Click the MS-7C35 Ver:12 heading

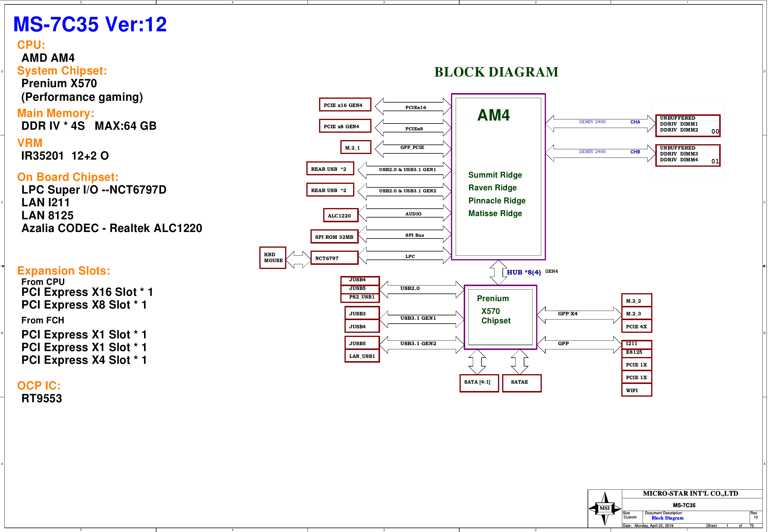[90, 24]
